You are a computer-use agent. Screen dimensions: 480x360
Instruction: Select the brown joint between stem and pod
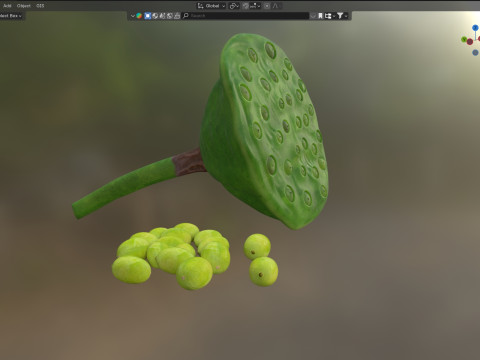(x=189, y=162)
